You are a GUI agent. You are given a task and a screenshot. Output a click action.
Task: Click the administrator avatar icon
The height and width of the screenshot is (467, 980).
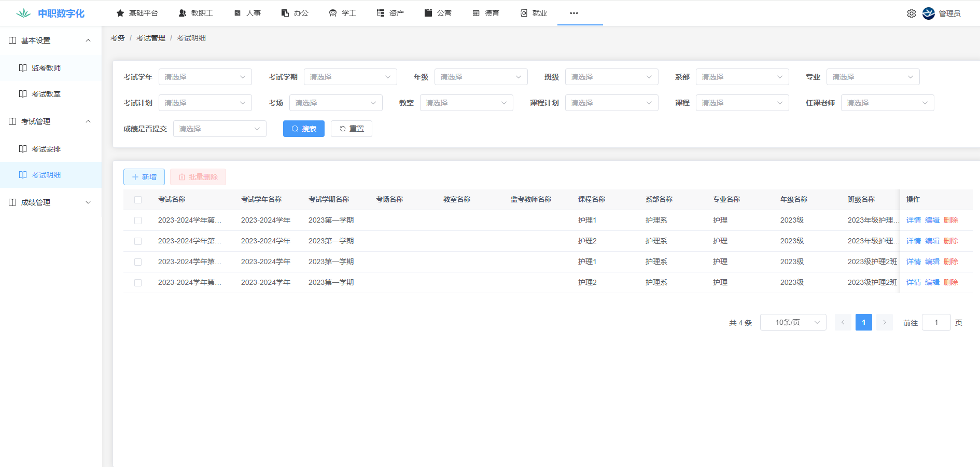pos(929,13)
